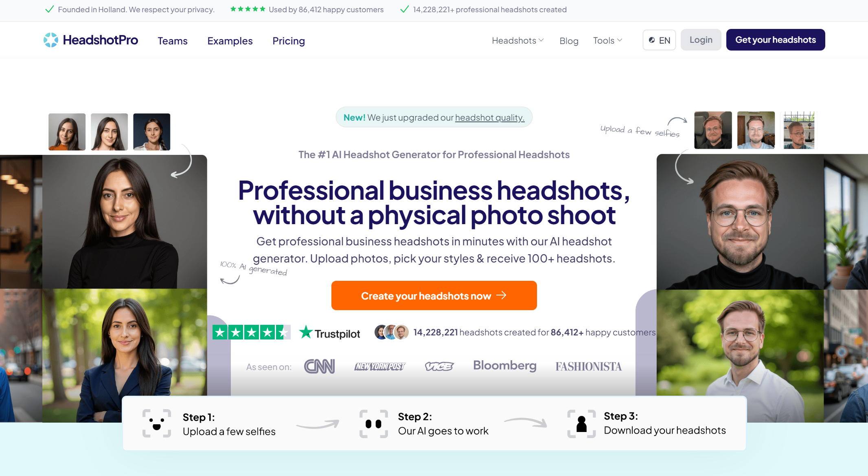Viewport: 868px width, 476px height.
Task: Click the Step 1 smiling face icon
Action: point(156,423)
